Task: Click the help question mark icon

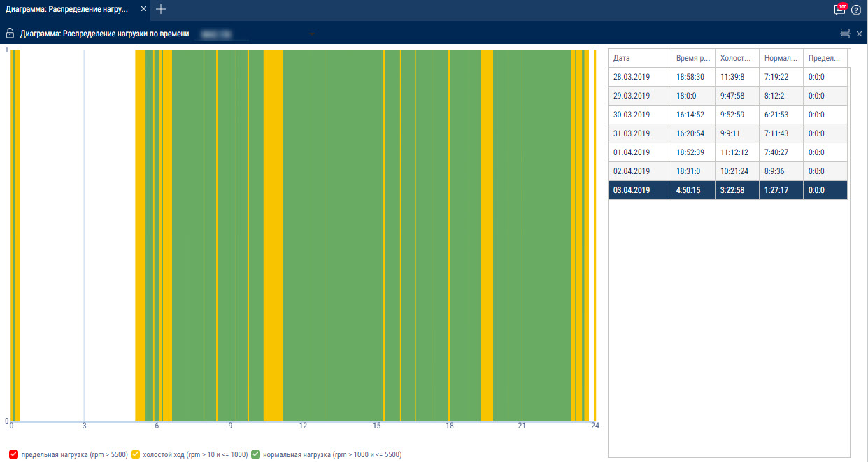Action: [856, 10]
